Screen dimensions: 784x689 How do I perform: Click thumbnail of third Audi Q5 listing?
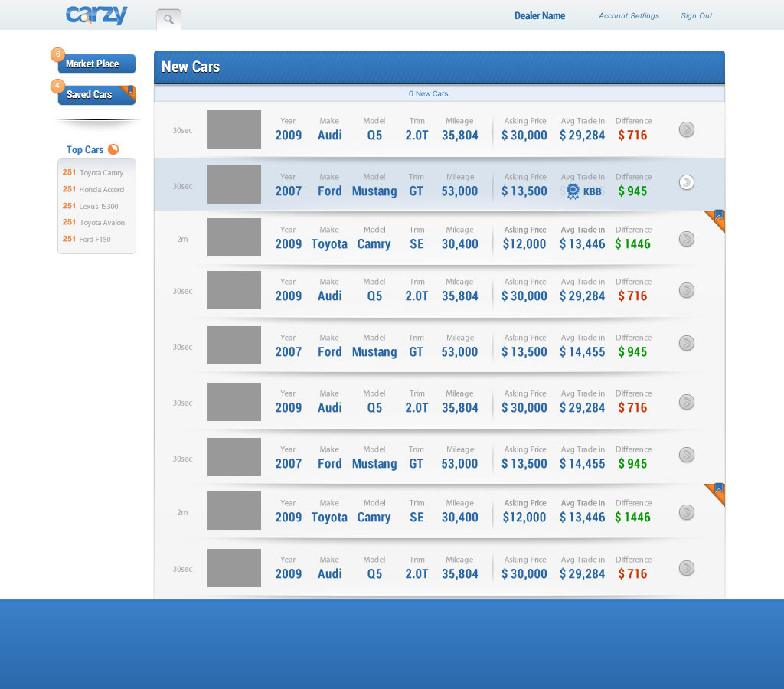(x=234, y=402)
